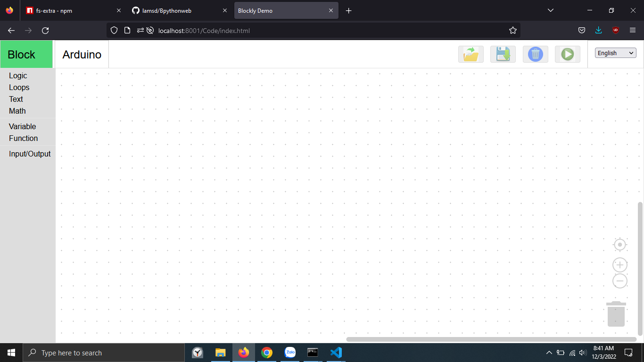This screenshot has width=644, height=362.
Task: Open a new browser tab
Action: coord(349,10)
